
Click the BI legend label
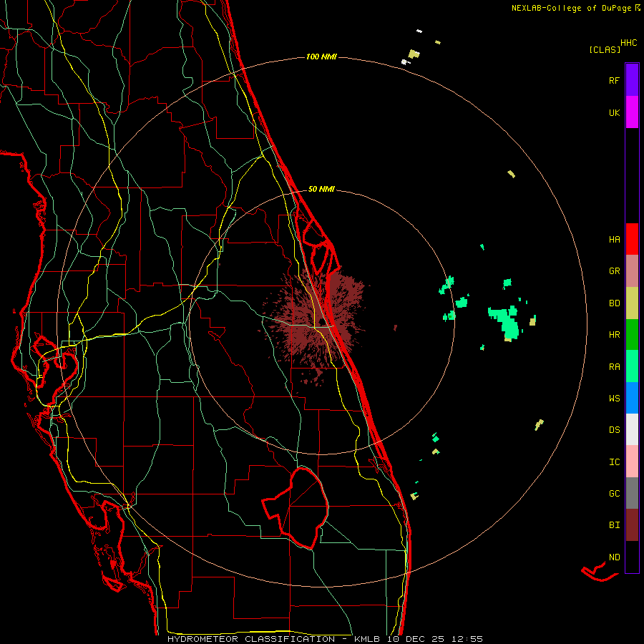[615, 525]
